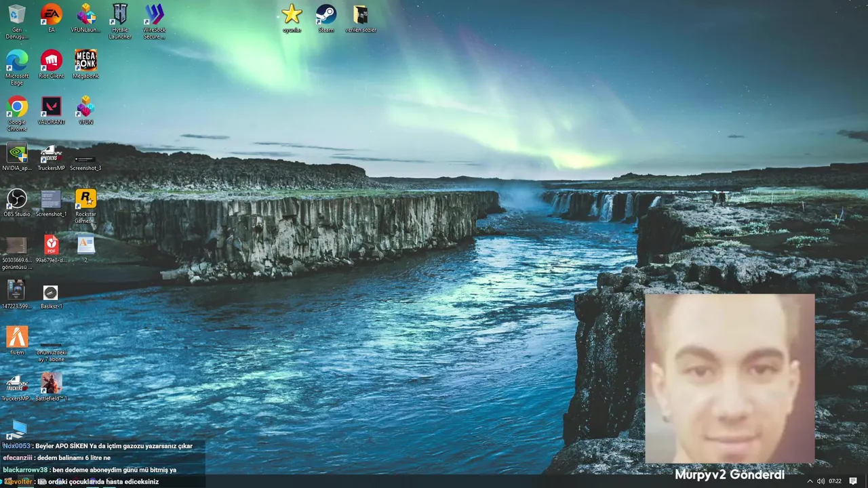Select the önümüzdeki ay 7 abone file

52,351
